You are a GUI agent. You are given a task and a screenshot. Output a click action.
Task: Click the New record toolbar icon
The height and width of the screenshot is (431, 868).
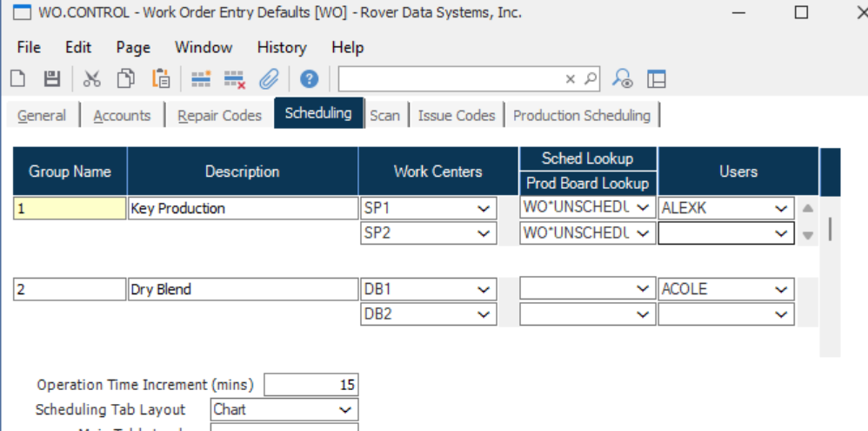[18, 79]
